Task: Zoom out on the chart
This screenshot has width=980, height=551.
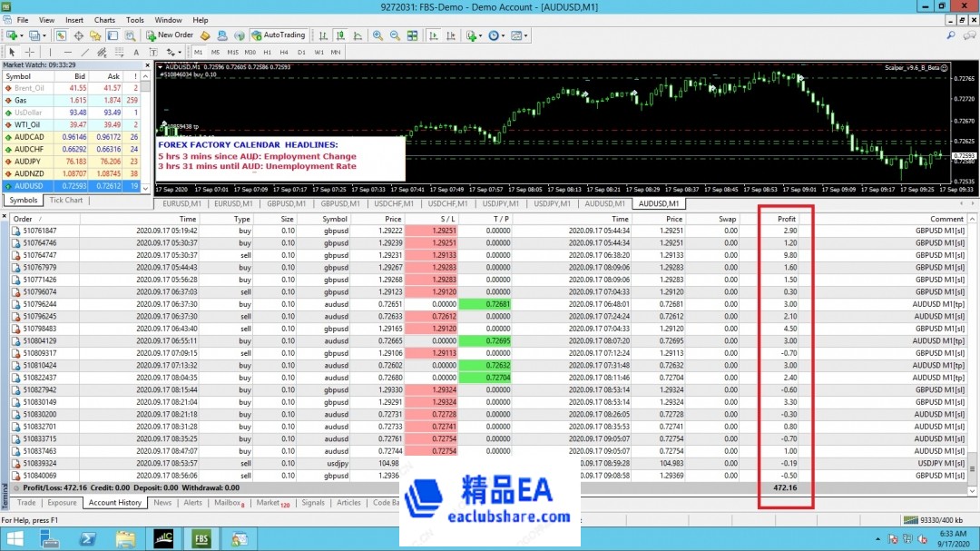Action: coord(395,35)
